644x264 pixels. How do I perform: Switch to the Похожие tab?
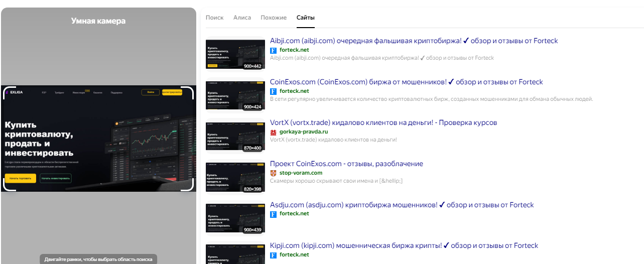pos(274,18)
